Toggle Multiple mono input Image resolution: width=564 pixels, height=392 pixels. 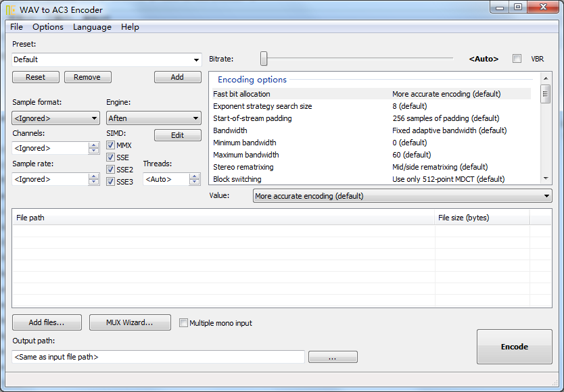[x=183, y=322]
